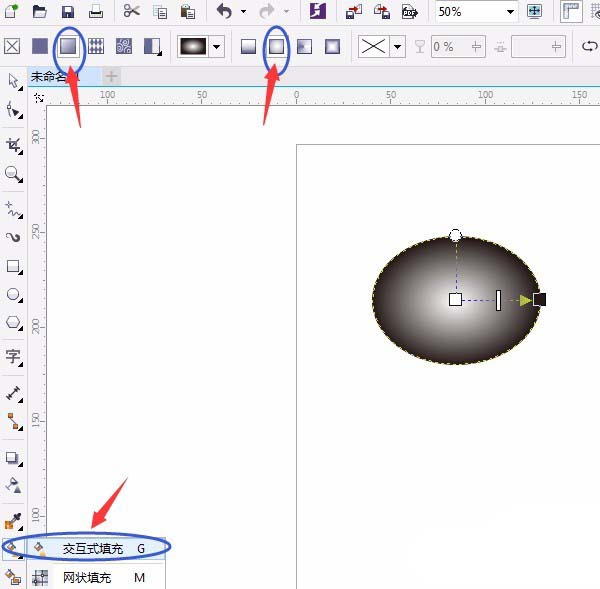Select the Drop shadow tool
Image resolution: width=600 pixels, height=589 pixels.
[x=13, y=458]
